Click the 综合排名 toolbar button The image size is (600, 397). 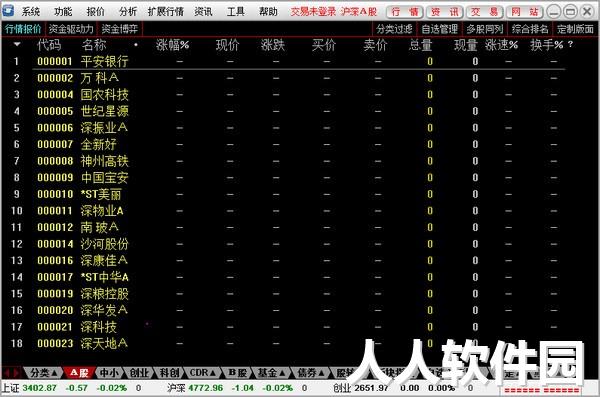[x=530, y=29]
